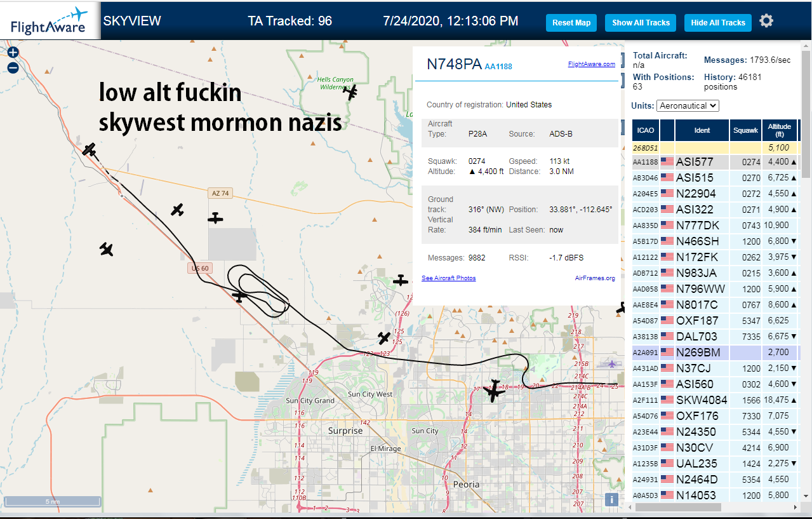Select aircraft icon directly below AZ 74 label
812x519 pixels.
(x=216, y=218)
